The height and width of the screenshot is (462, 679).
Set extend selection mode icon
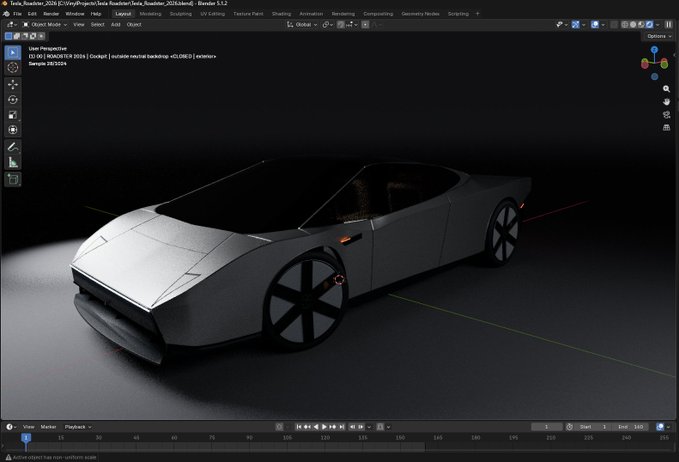point(17,36)
